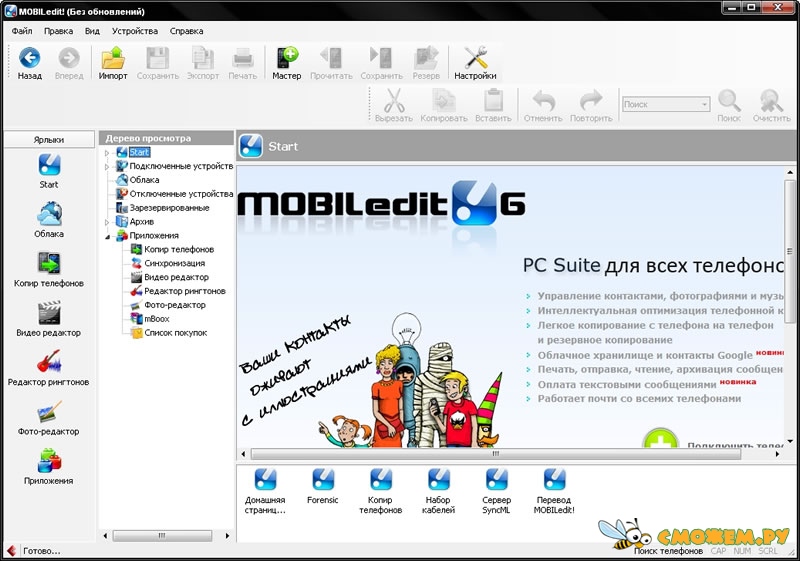Click the Печать printer icon
This screenshot has width=800, height=561.
pyautogui.click(x=243, y=59)
